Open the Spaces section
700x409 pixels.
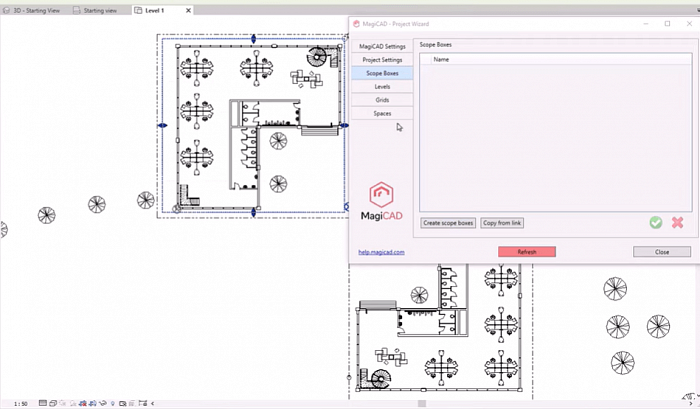[382, 114]
